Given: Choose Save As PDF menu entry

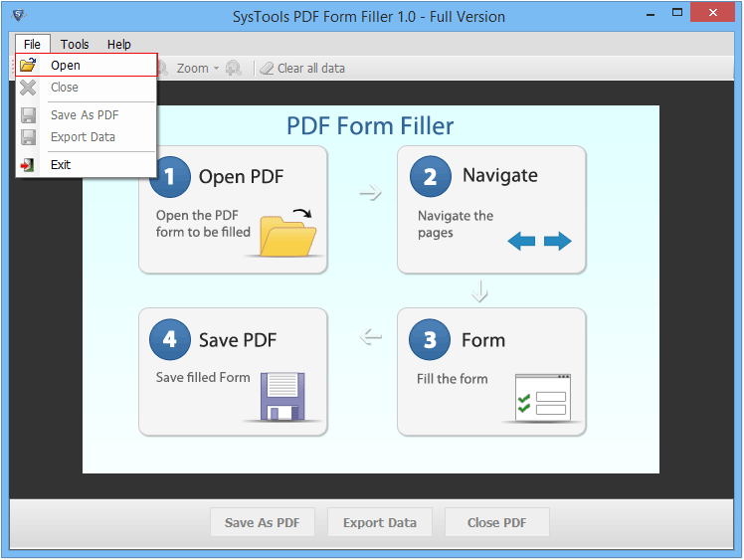Looking at the screenshot, I should tap(87, 114).
